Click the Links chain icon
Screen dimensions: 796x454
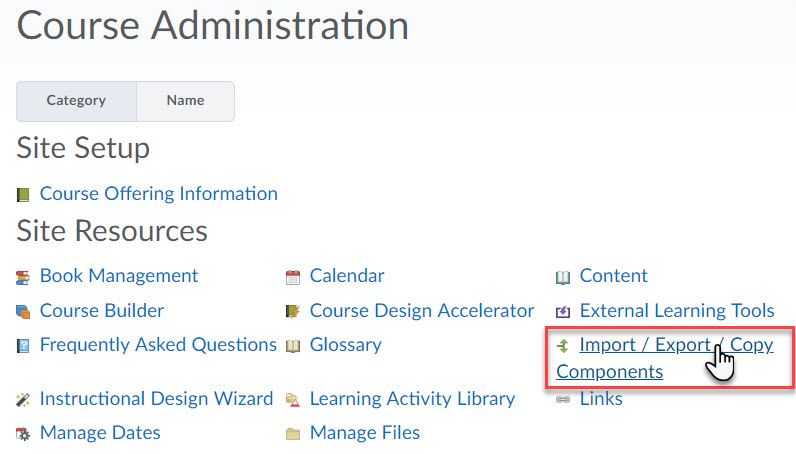(563, 400)
